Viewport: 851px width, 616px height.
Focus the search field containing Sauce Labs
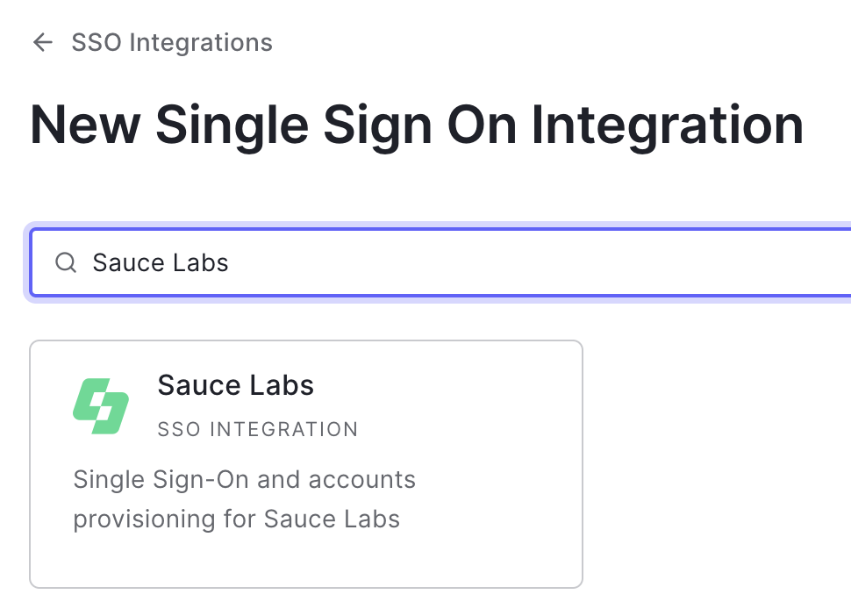pos(439,262)
